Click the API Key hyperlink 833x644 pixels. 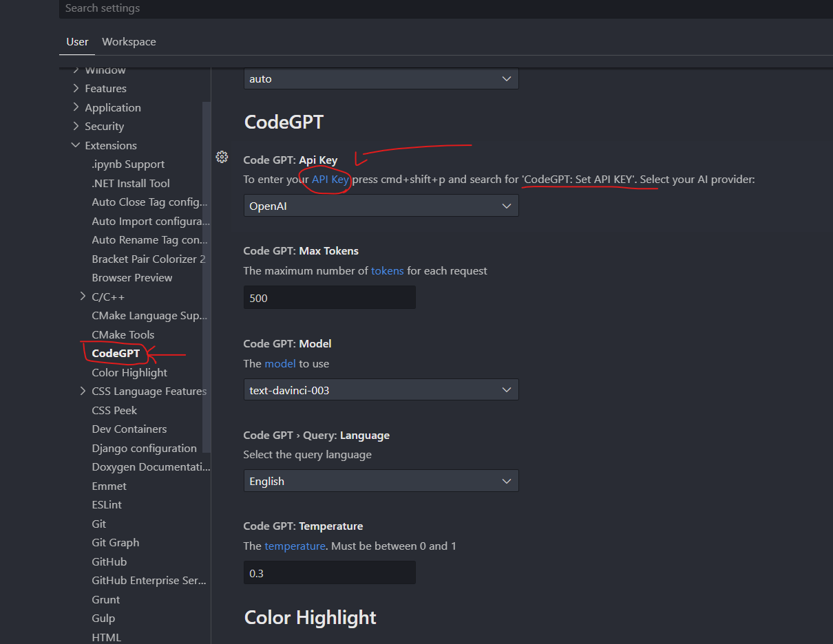330,179
